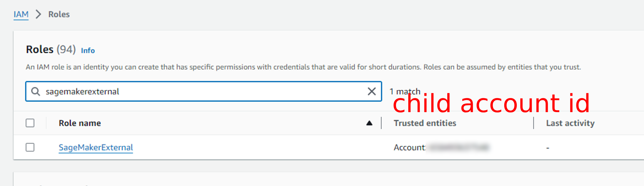Click the Roles (94) heading
Image resolution: width=644 pixels, height=186 pixels.
(x=51, y=49)
